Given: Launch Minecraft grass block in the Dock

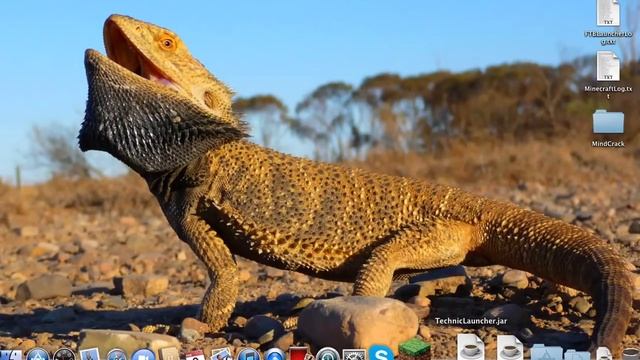Looking at the screenshot, I should tap(414, 349).
